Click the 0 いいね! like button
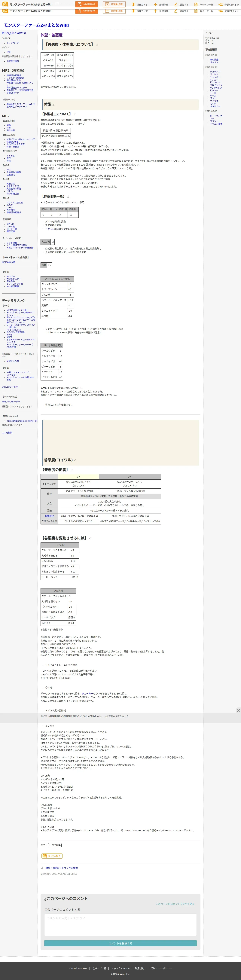 [x=52, y=856]
